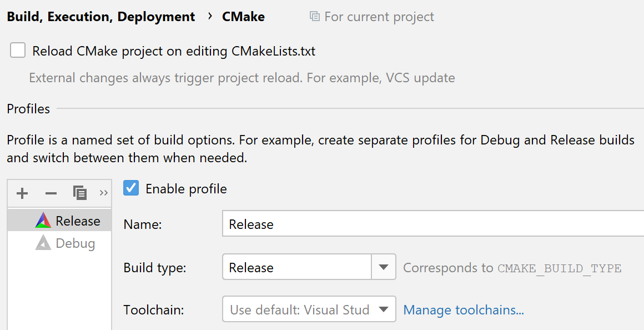The width and height of the screenshot is (644, 330).
Task: Expand hidden toolbar actions with the double chevron
Action: (x=103, y=193)
